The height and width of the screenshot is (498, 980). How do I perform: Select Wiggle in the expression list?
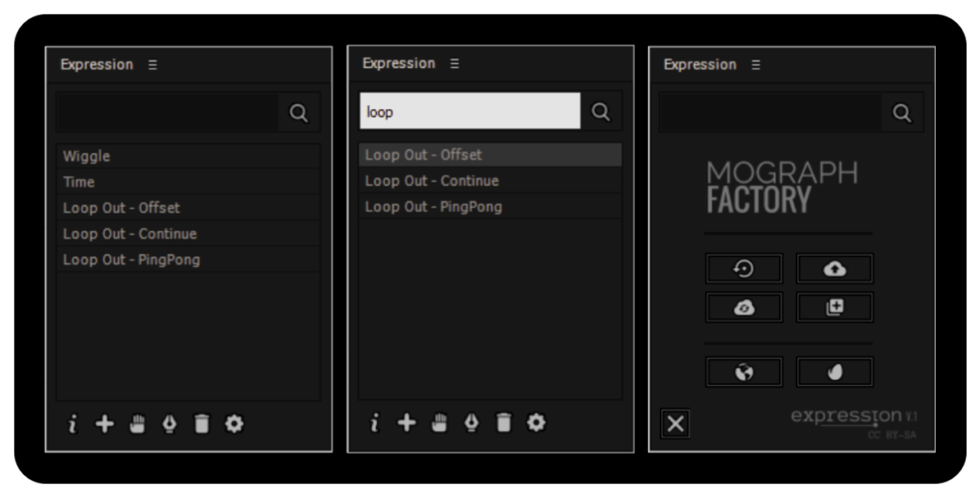87,156
